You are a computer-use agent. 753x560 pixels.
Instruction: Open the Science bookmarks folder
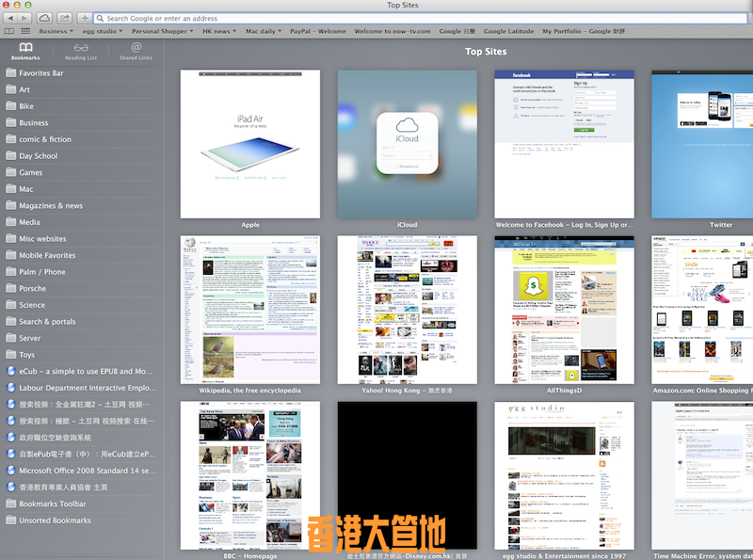82,305
